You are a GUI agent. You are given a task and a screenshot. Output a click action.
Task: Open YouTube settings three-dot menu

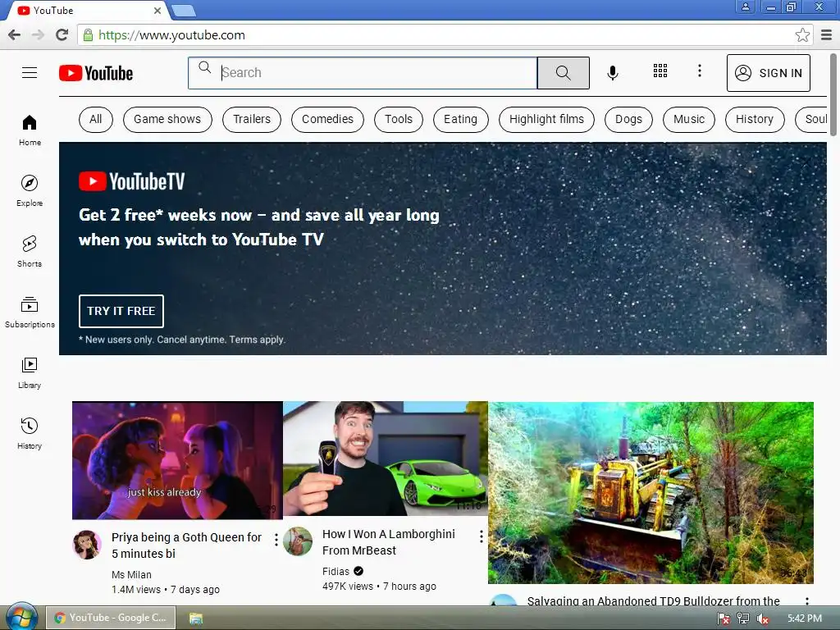coord(699,71)
